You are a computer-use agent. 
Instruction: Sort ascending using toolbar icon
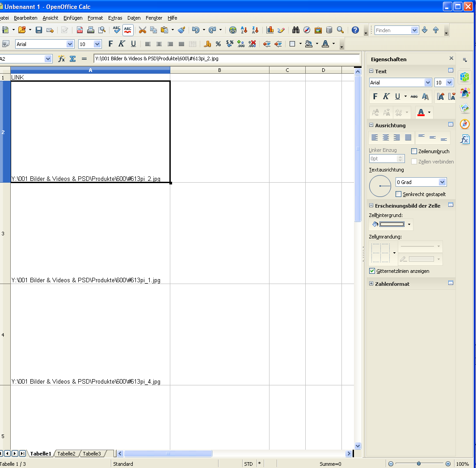point(244,30)
